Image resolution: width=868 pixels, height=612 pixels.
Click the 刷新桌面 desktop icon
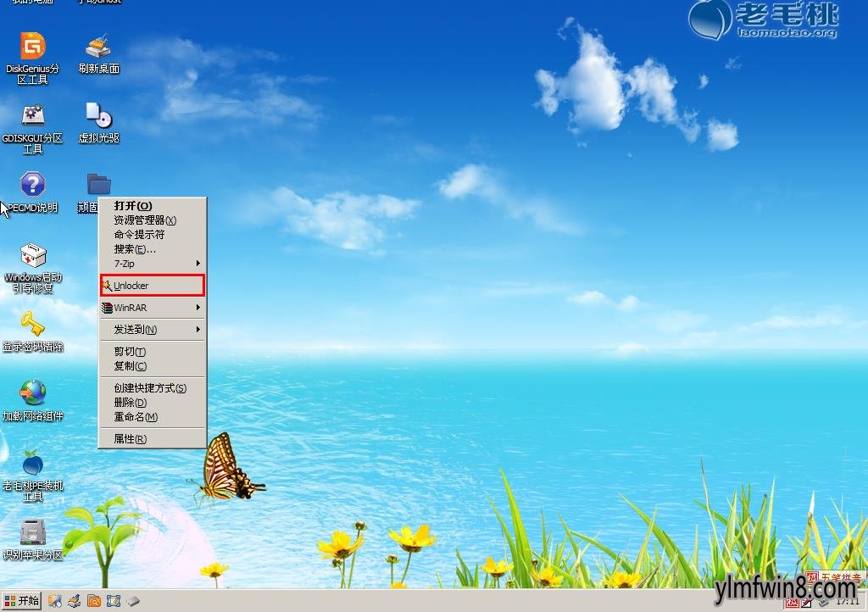99,53
